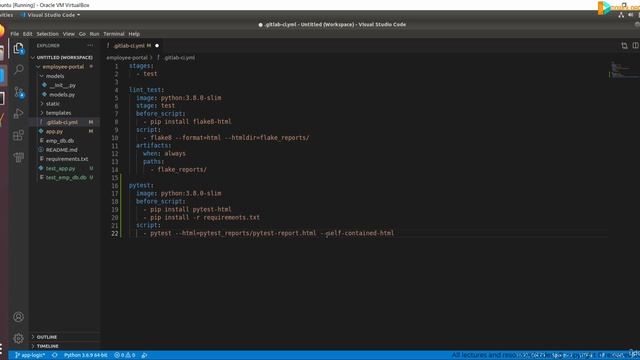Click the Synchronize Changes icon in the status bar
Screen dimensions: 640x360
click(x=54, y=355)
